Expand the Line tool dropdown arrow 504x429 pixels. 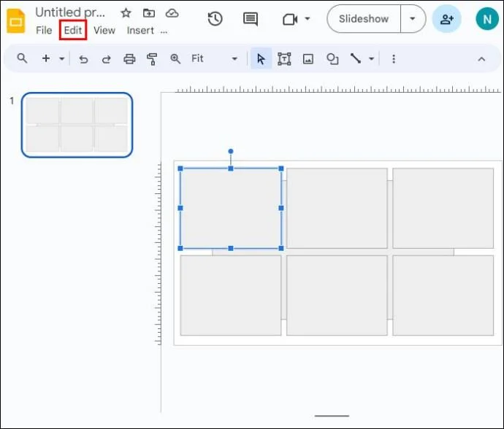coord(371,59)
